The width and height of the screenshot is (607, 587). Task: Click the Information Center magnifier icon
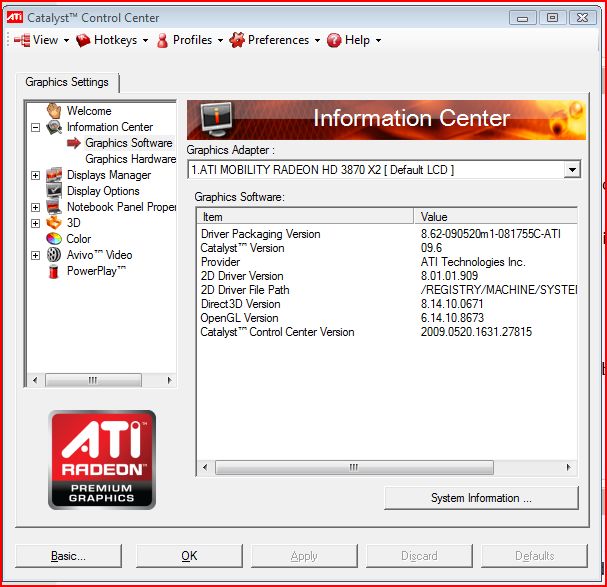tap(54, 127)
